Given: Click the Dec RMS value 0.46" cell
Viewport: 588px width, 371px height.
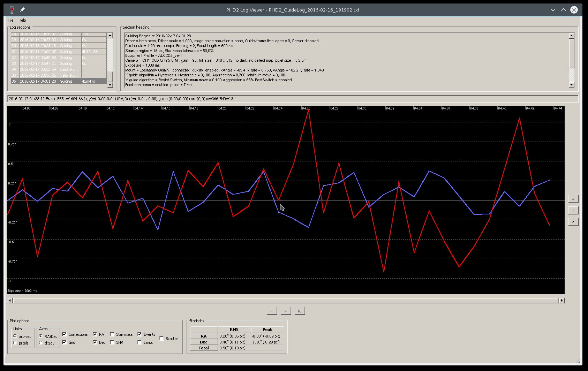Looking at the screenshot, I should (x=234, y=342).
